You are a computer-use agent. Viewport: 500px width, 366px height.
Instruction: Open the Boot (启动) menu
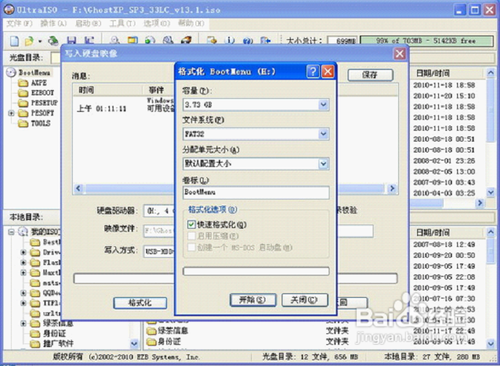(x=88, y=23)
